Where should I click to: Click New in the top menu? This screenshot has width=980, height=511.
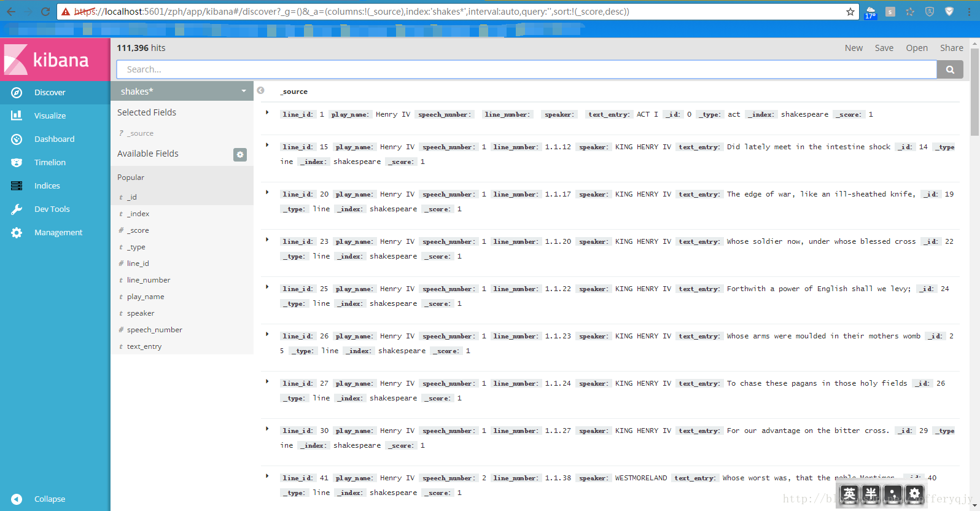point(854,48)
